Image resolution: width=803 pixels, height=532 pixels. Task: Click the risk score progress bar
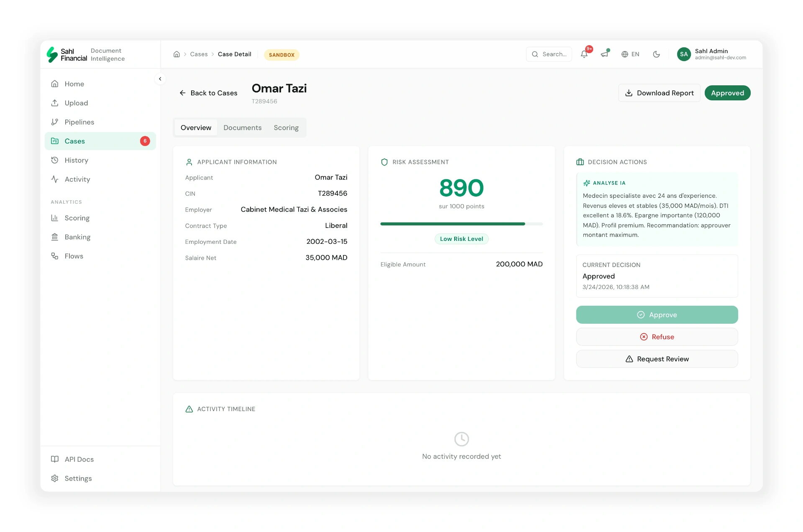point(462,224)
